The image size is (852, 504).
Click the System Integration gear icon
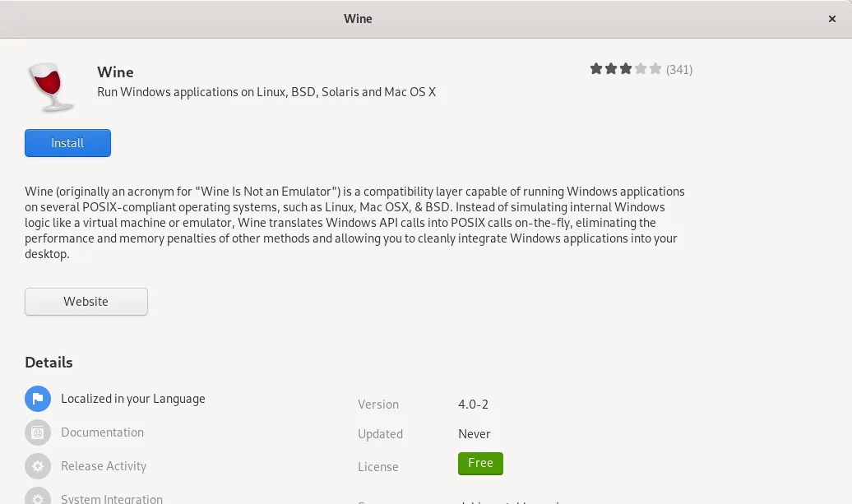coord(38,496)
